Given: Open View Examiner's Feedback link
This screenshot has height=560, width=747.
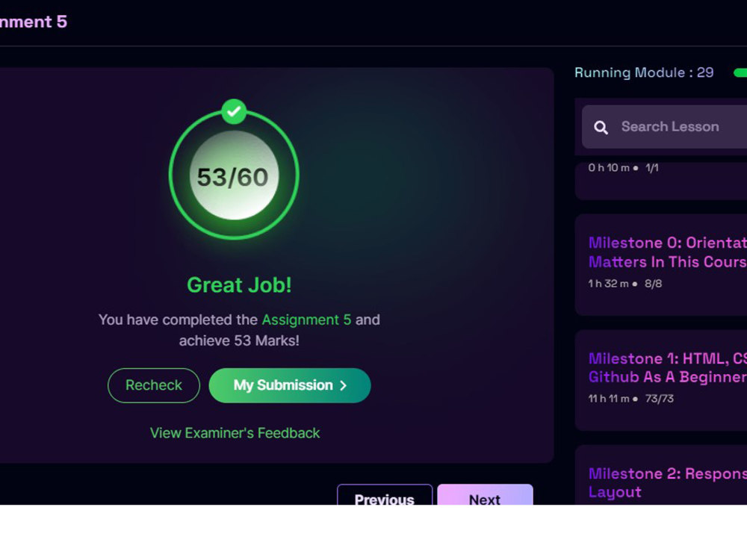Looking at the screenshot, I should [235, 433].
